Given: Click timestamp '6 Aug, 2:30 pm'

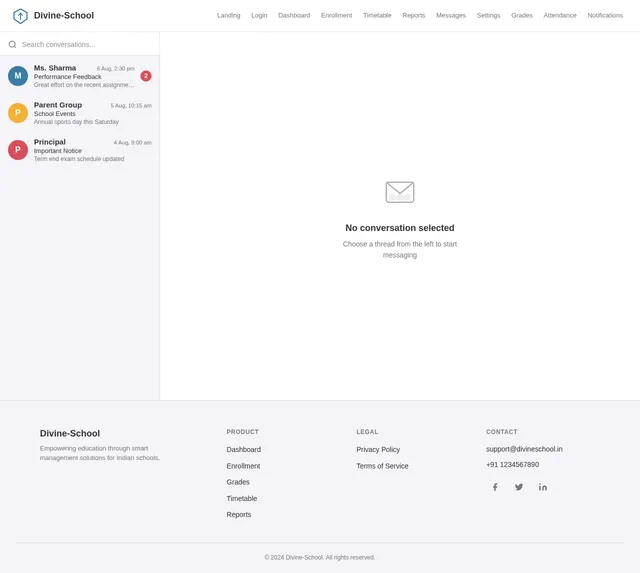Looking at the screenshot, I should (116, 69).
